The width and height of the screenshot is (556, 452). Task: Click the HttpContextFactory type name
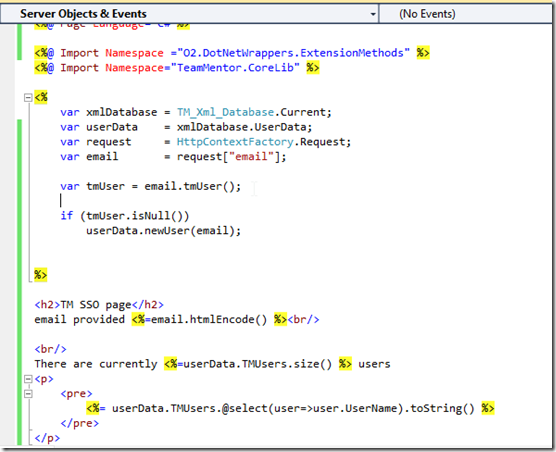pos(235,142)
